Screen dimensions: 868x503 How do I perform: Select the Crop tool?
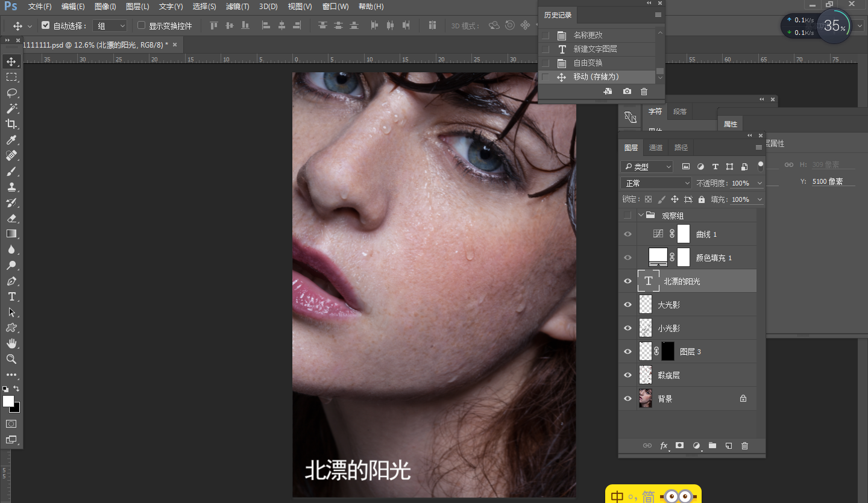coord(11,124)
